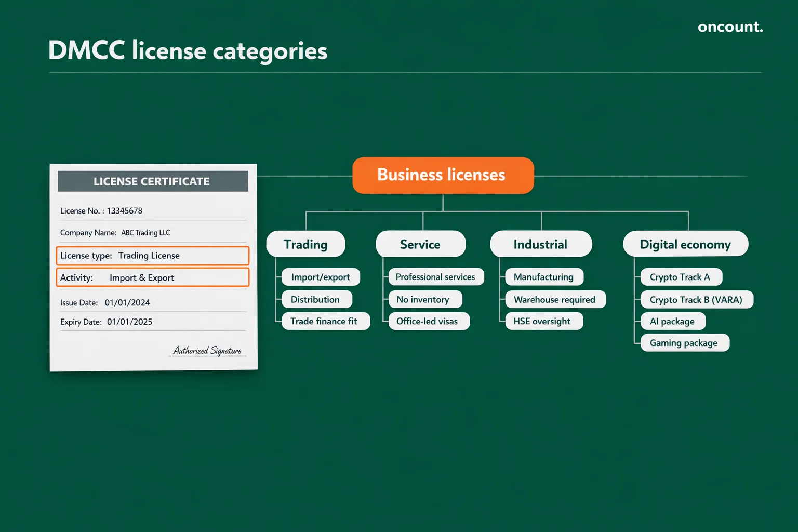Select the Import/export item under Trading
The width and height of the screenshot is (798, 532).
[321, 277]
